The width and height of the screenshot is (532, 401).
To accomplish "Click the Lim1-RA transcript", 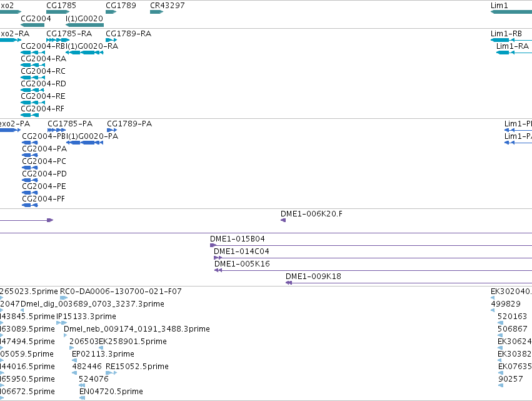I will 514,53.
